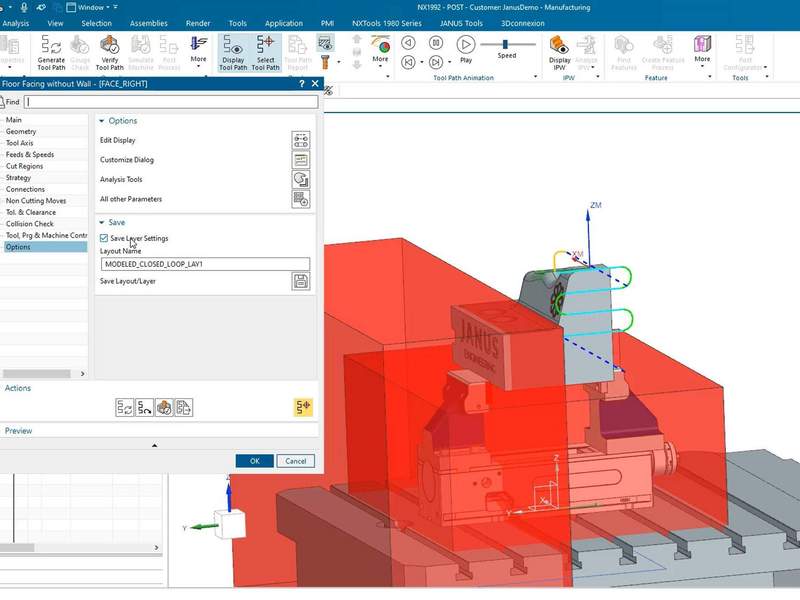Click the rewind to start animation button
Screen dimensions: 800x600
[408, 62]
